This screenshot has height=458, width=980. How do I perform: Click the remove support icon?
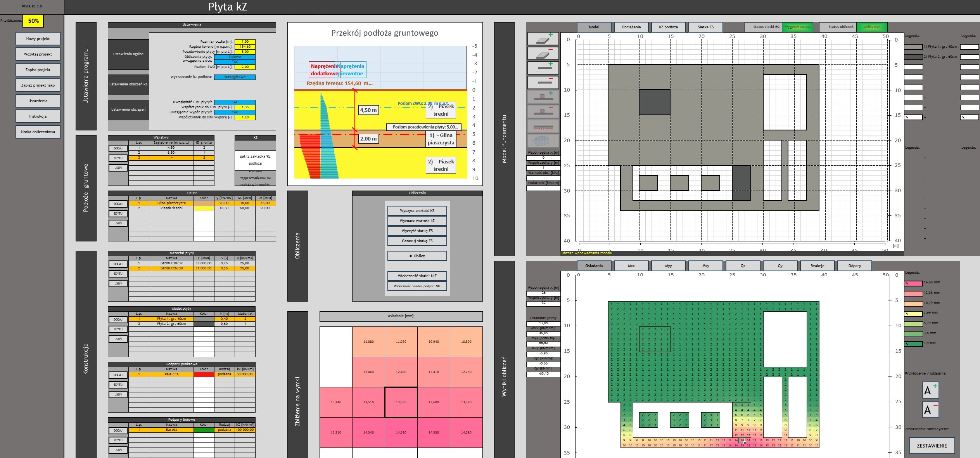coord(543,82)
